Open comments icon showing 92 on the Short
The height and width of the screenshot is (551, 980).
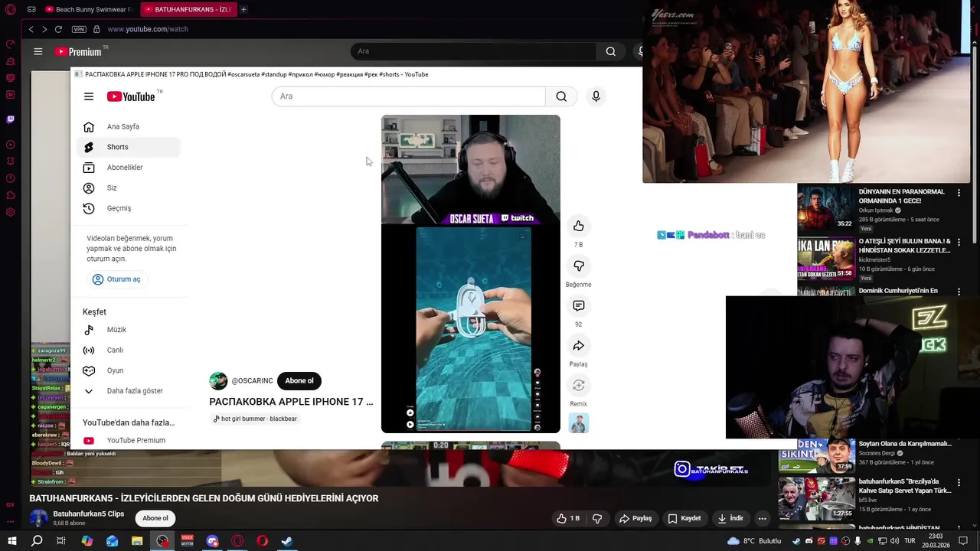tap(579, 305)
